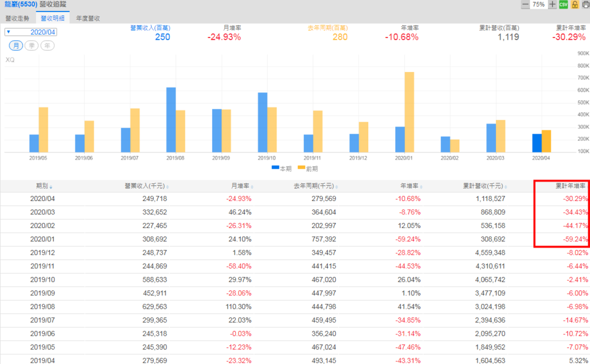Select table row period 2020/04
Screen dimensions: 590x364
click(x=43, y=199)
